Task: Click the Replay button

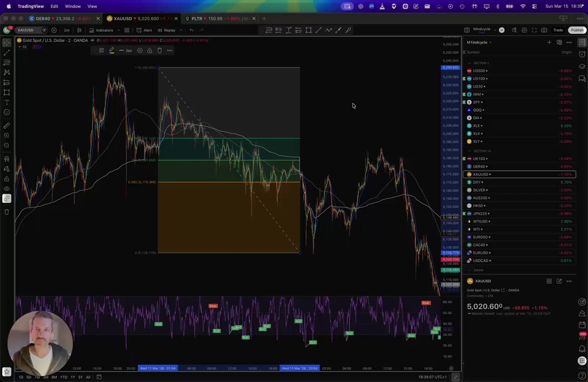Action: pos(167,30)
